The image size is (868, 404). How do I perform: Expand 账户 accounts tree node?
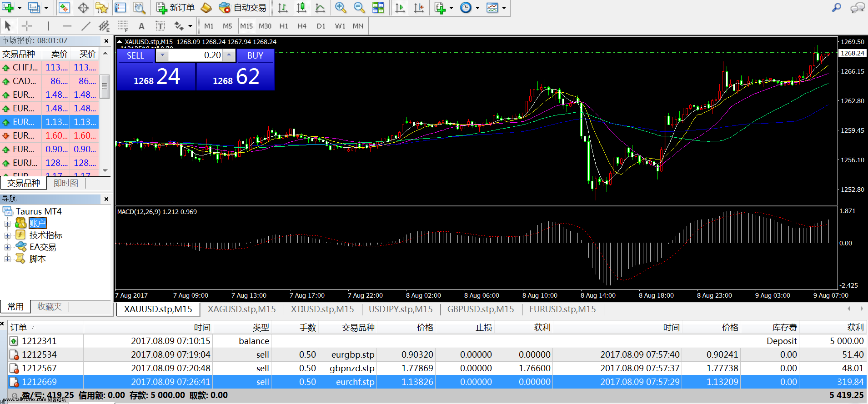click(7, 224)
